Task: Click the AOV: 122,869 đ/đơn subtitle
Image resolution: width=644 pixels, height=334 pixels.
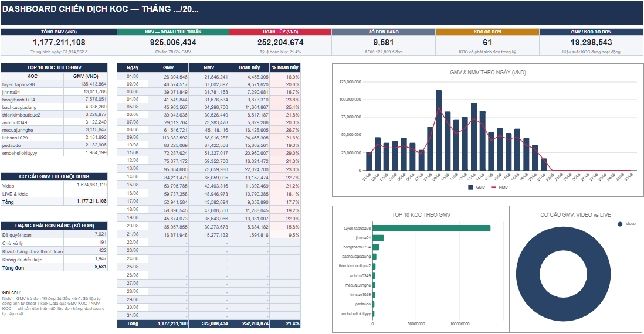Action: 384,52
